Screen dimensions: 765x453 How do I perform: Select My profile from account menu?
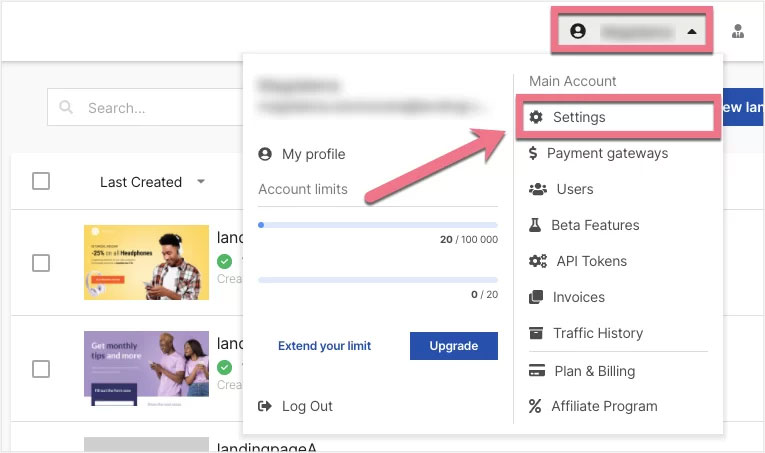[313, 154]
